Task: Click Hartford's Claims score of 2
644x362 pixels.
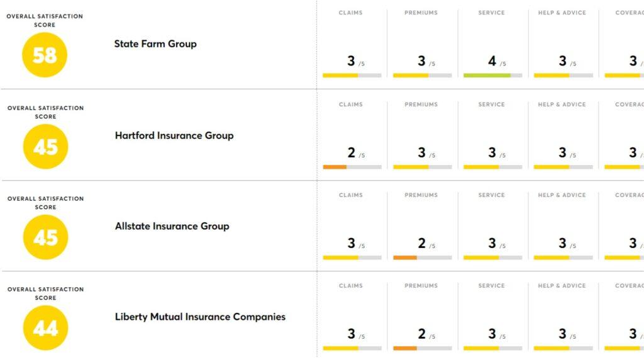Action: pos(351,152)
